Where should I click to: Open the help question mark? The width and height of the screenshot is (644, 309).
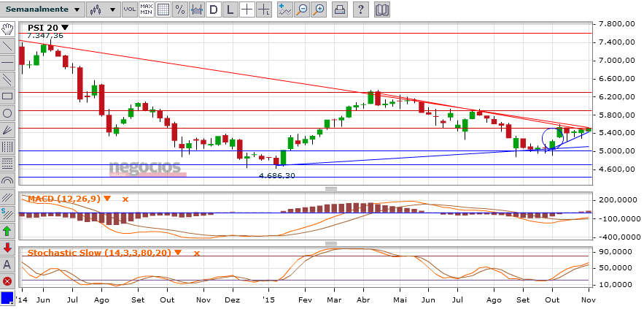tap(360, 9)
